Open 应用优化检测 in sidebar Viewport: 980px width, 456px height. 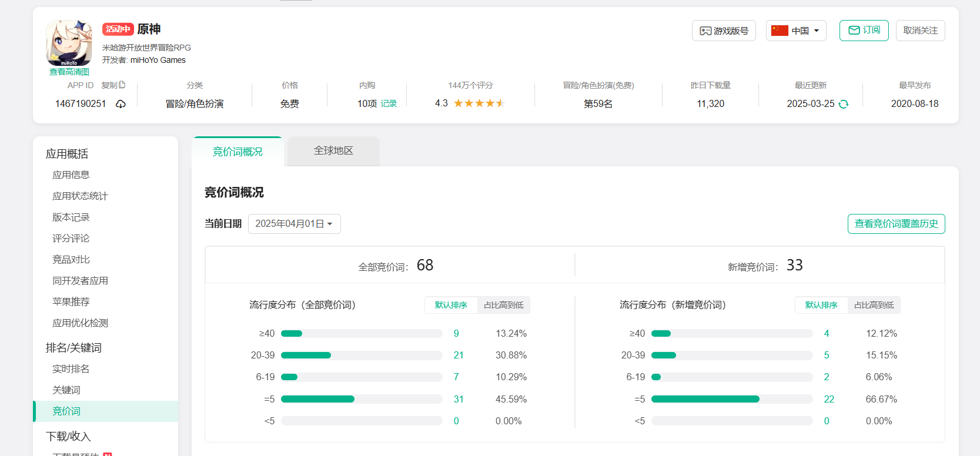click(80, 323)
